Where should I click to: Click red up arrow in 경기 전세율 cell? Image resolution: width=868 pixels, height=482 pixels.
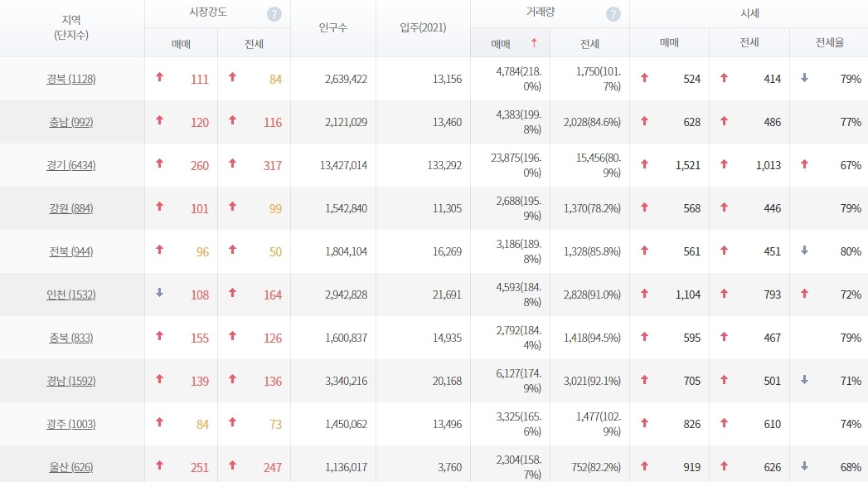tap(804, 164)
